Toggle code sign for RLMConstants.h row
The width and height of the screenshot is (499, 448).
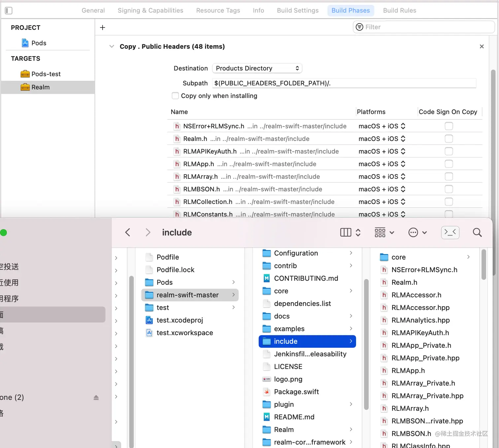pos(449,214)
